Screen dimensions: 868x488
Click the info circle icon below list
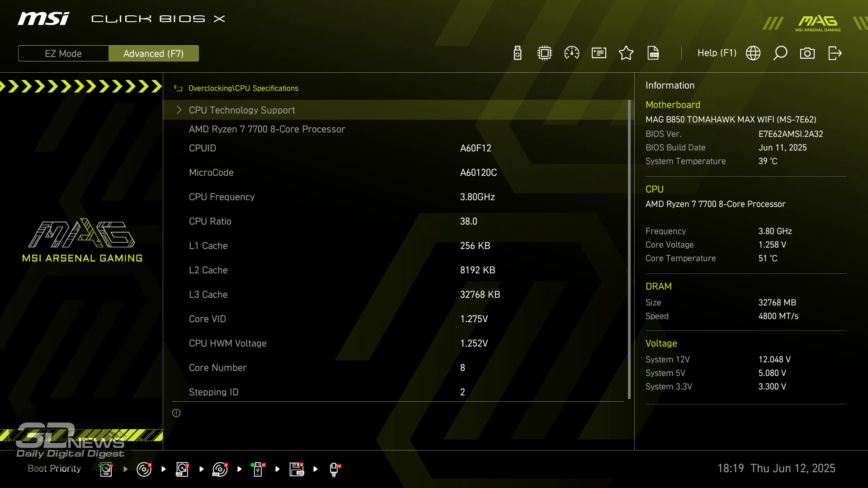[176, 413]
